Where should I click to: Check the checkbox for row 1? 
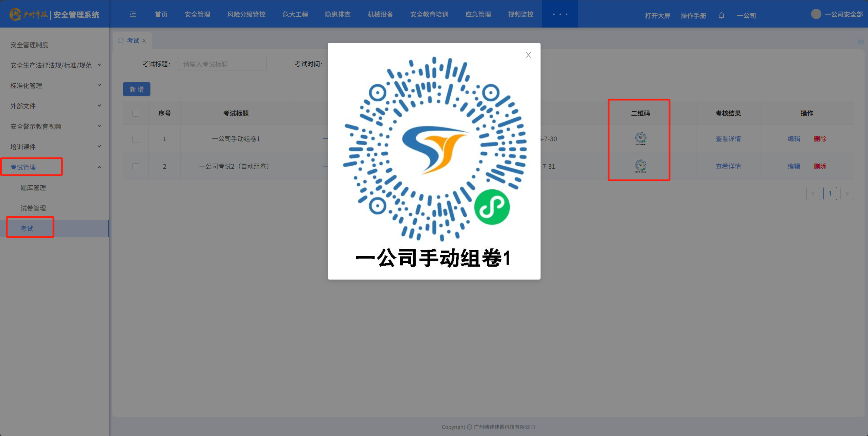click(x=136, y=139)
